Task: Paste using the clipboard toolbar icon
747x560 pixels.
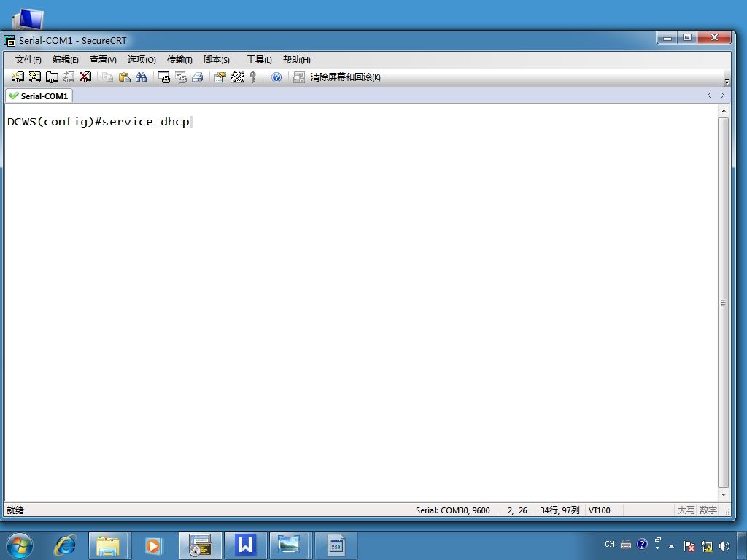Action: [x=124, y=77]
